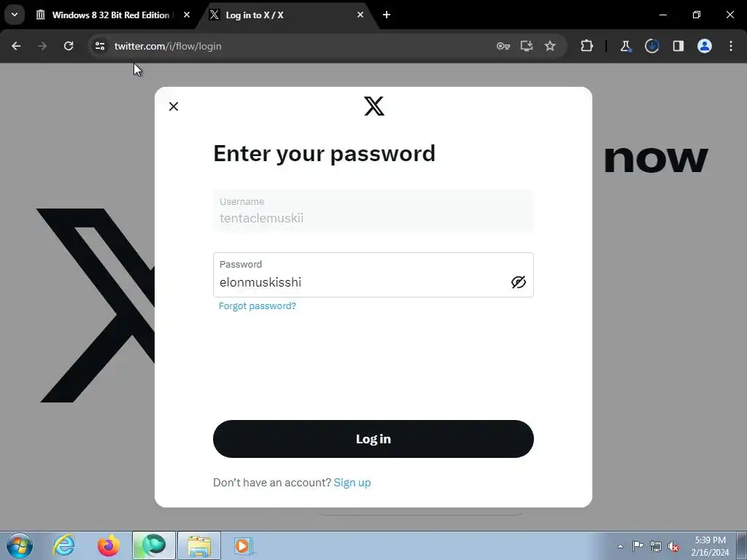This screenshot has width=747, height=560.
Task: Toggle the browser side panel
Action: point(678,46)
